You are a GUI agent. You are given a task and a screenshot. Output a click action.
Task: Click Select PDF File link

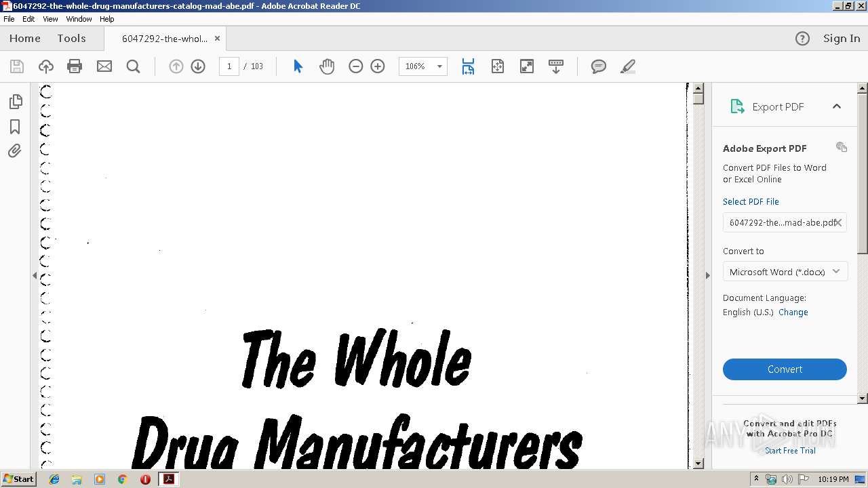(x=751, y=202)
